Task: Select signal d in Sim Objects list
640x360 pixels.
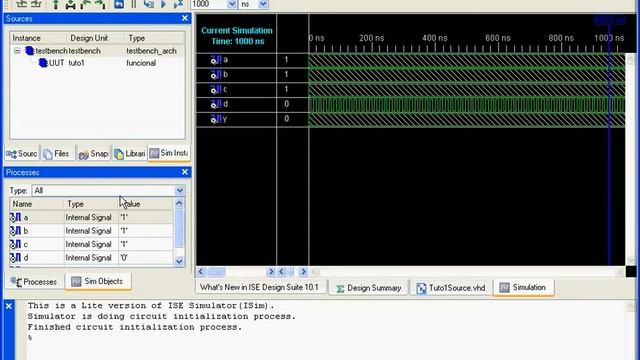Action: click(x=91, y=258)
